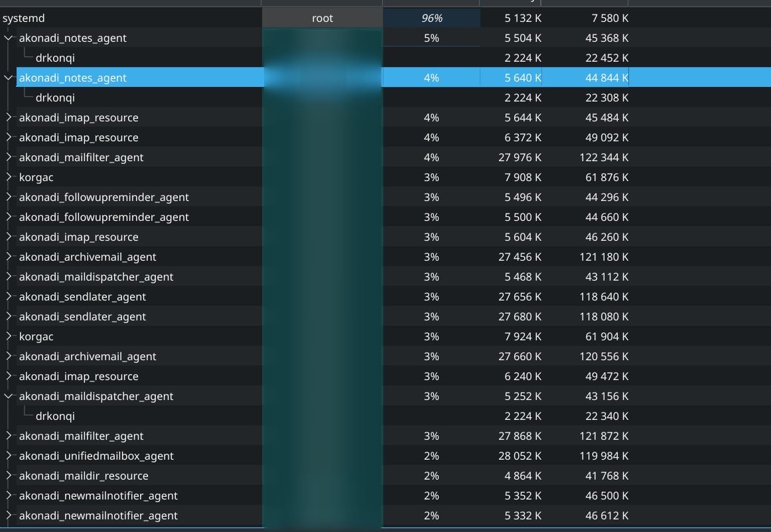
Task: Expand akonadi_imap_resource with 6 240 K memory
Action: pos(9,376)
